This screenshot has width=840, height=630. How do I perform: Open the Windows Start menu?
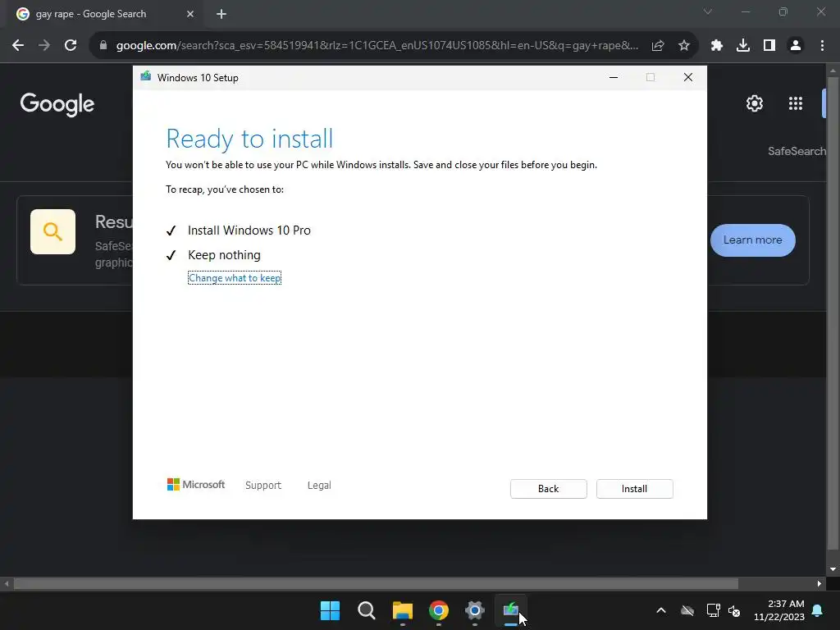click(x=330, y=610)
